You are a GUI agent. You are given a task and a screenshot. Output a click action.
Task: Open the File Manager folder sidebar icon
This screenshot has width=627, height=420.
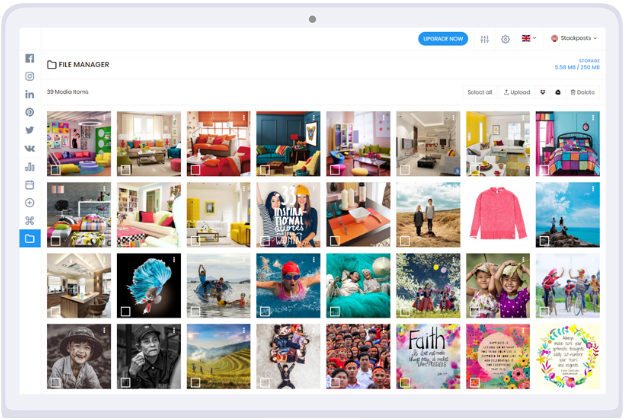[30, 239]
